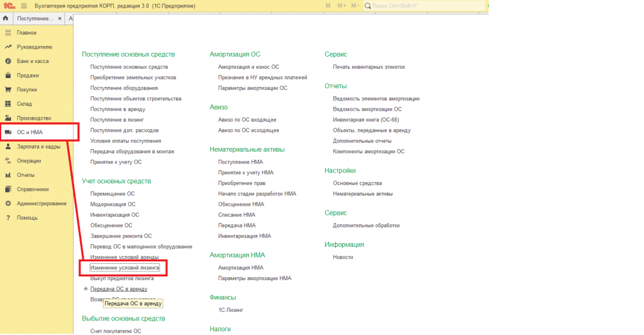644x335 pixels.
Task: Open Параметры амортизации ОС
Action: click(x=253, y=88)
